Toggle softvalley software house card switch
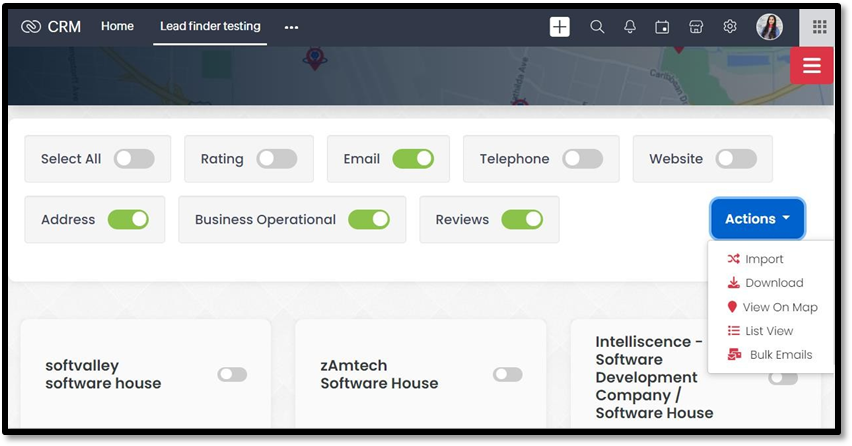The image size is (852, 446). pyautogui.click(x=232, y=374)
